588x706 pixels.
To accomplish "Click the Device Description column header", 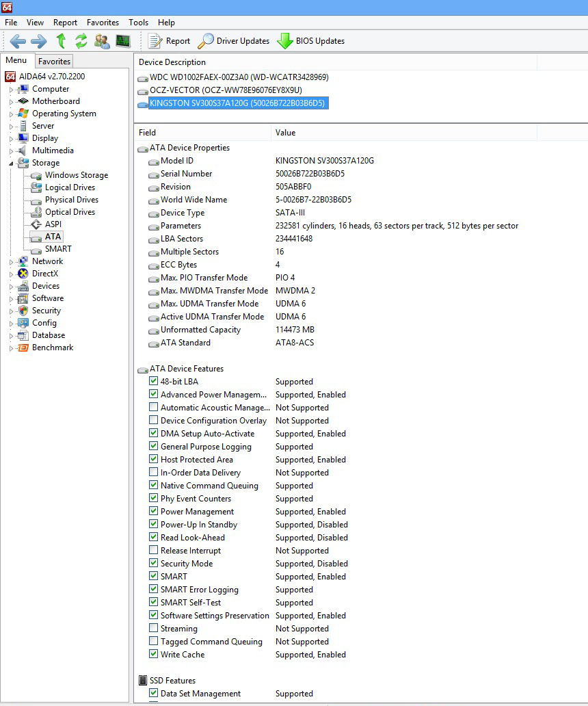I will pyautogui.click(x=335, y=62).
